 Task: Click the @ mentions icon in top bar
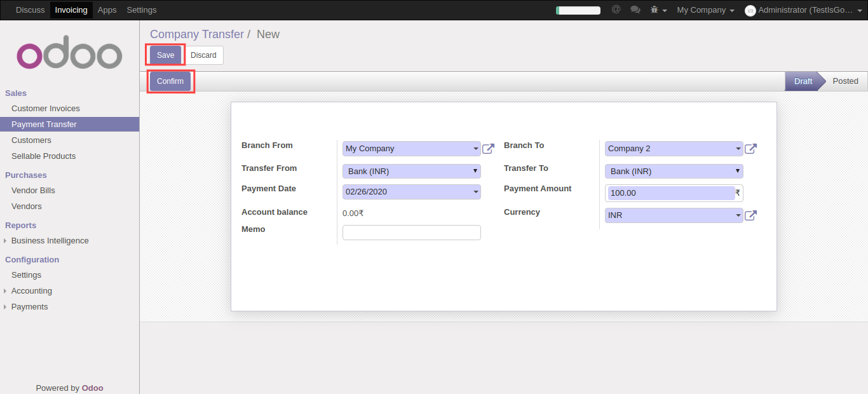click(616, 10)
